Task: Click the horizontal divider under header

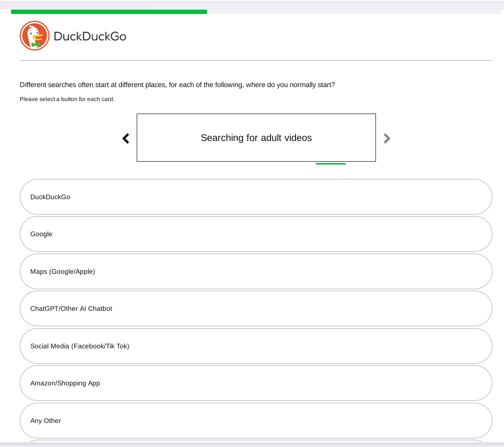Action: tap(256, 60)
